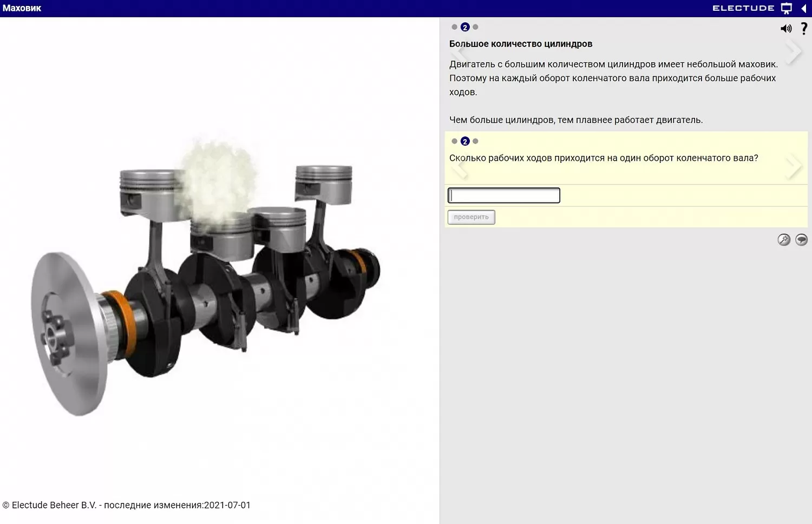The width and height of the screenshot is (812, 524).
Task: Click the 'проверить' check button
Action: [x=472, y=217]
